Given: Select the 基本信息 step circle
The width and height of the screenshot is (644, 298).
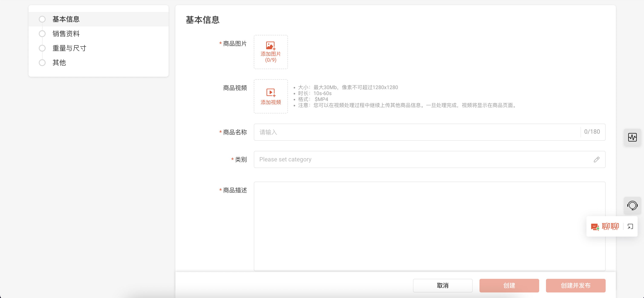Looking at the screenshot, I should click(x=42, y=19).
